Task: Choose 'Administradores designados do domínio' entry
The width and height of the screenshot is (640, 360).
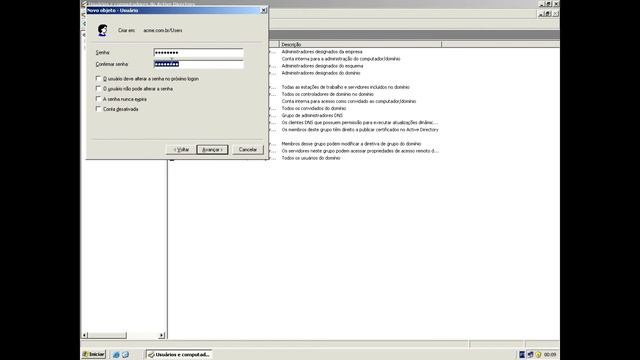Action: click(x=321, y=73)
